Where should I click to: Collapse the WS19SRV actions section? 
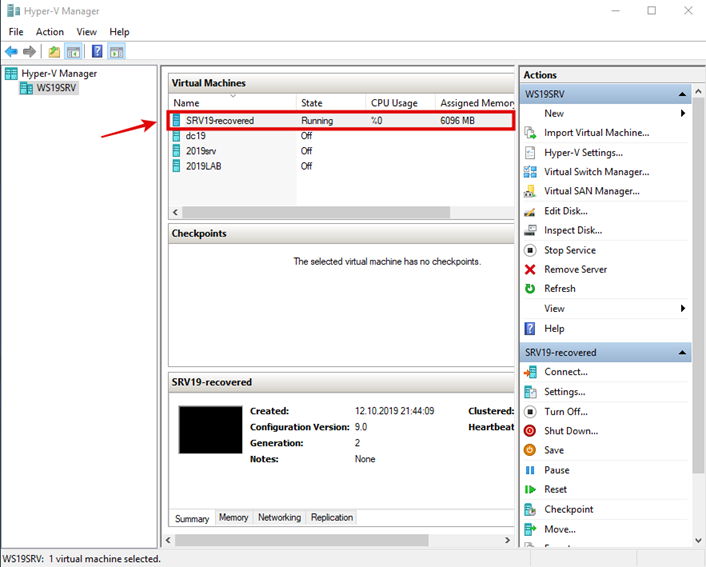pos(682,94)
